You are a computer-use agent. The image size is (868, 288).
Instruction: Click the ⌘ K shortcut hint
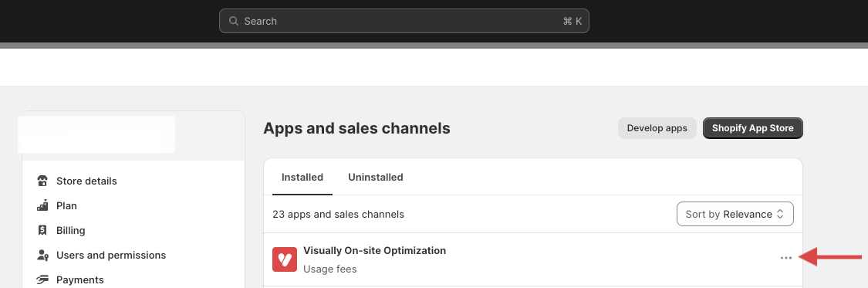[572, 21]
